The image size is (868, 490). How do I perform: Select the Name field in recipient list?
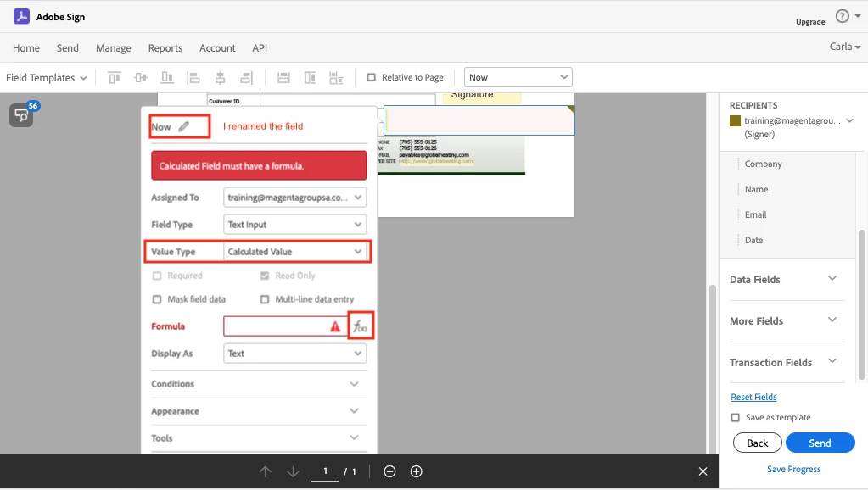point(756,189)
